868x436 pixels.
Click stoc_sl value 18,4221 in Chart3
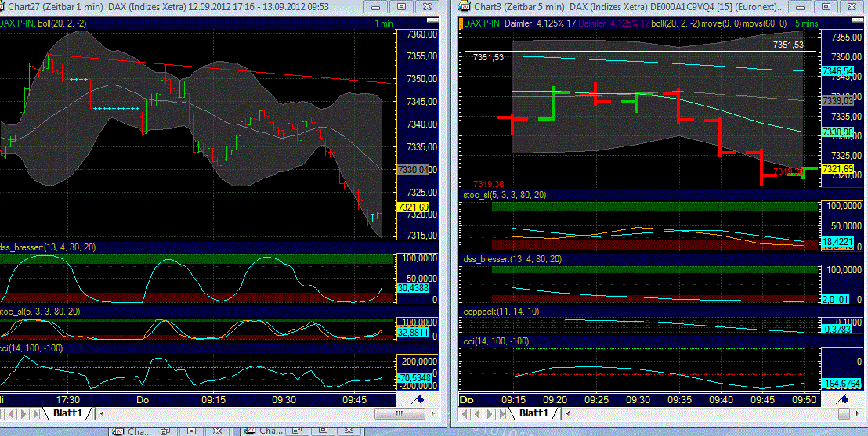pyautogui.click(x=837, y=241)
